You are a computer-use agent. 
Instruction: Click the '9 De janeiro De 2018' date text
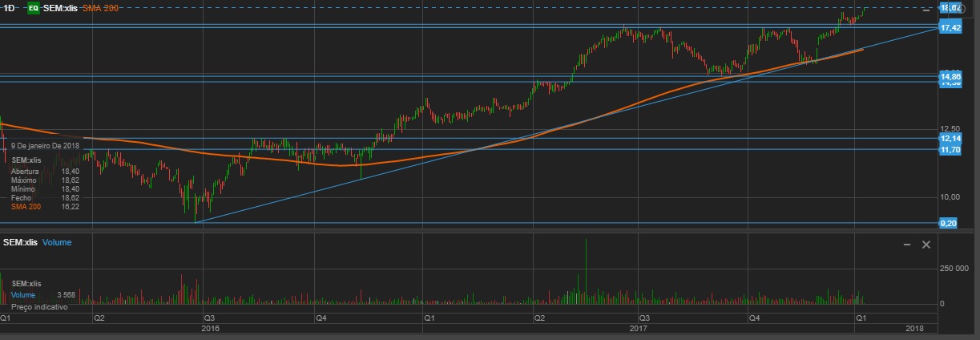tap(45, 145)
